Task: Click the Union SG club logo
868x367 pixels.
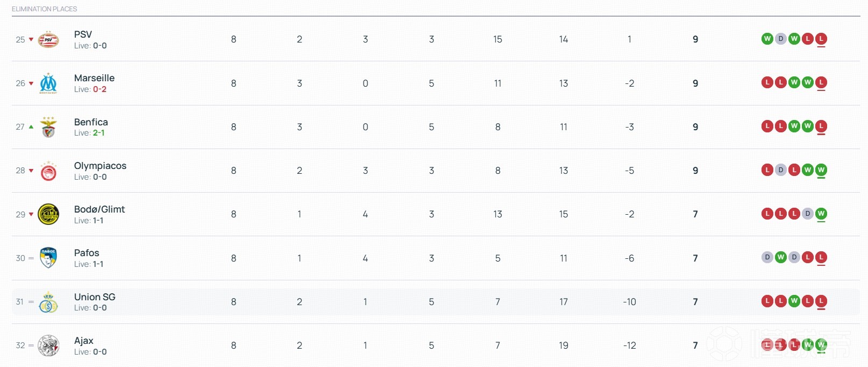Action: (x=48, y=302)
